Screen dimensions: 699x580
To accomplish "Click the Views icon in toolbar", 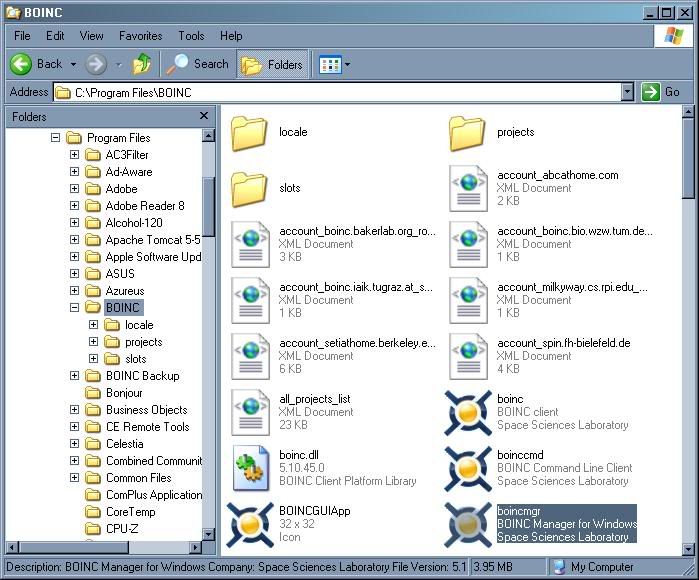I will click(x=330, y=65).
